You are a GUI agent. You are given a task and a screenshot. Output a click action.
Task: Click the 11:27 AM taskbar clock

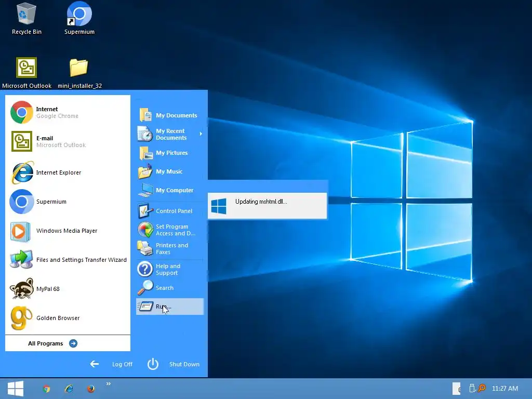505,389
